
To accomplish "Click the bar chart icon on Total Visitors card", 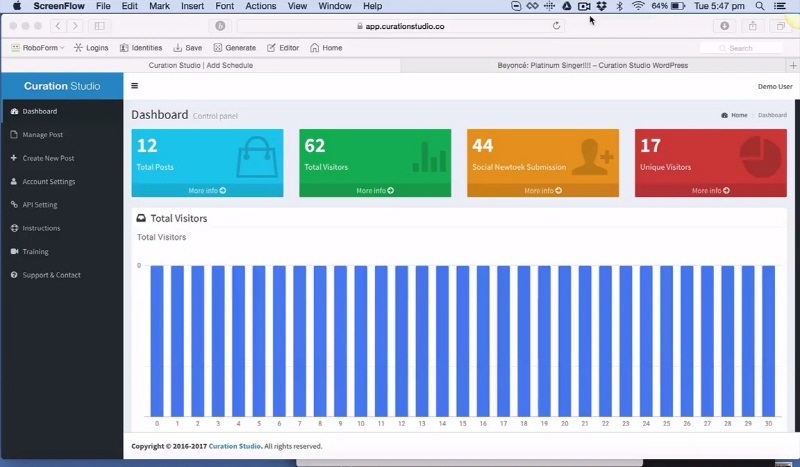I will (429, 157).
